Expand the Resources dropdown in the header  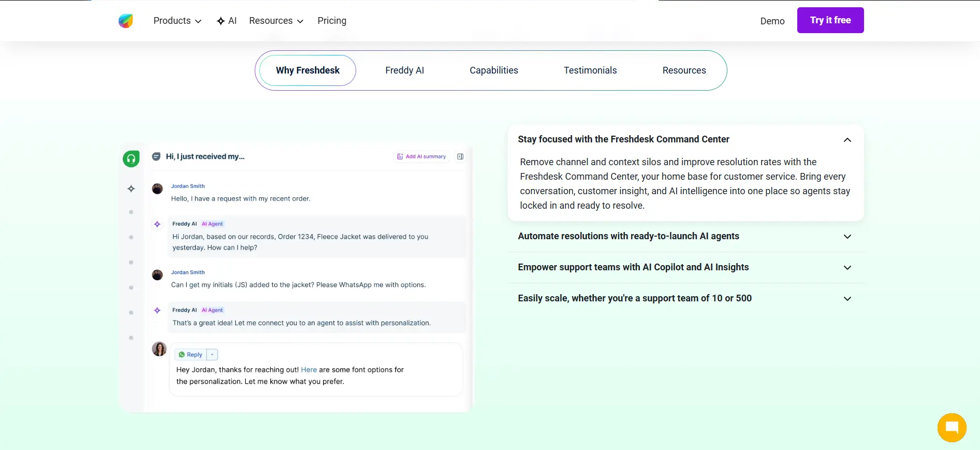coord(276,21)
